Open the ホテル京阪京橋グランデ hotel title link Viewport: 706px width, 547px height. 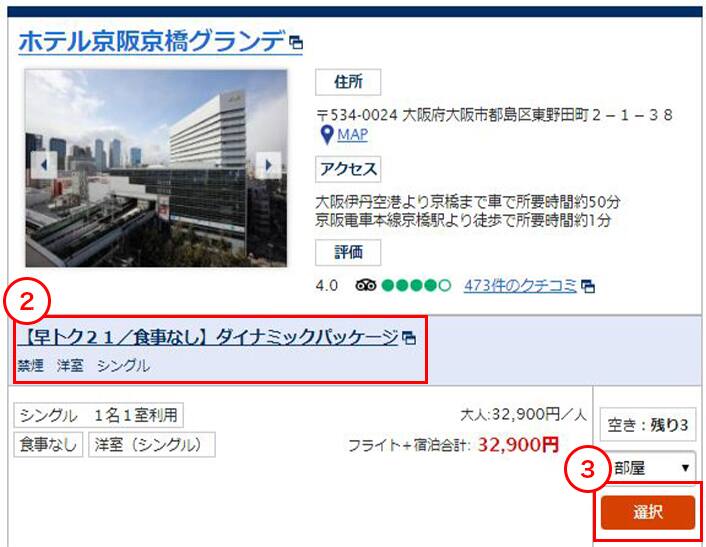coord(152,41)
